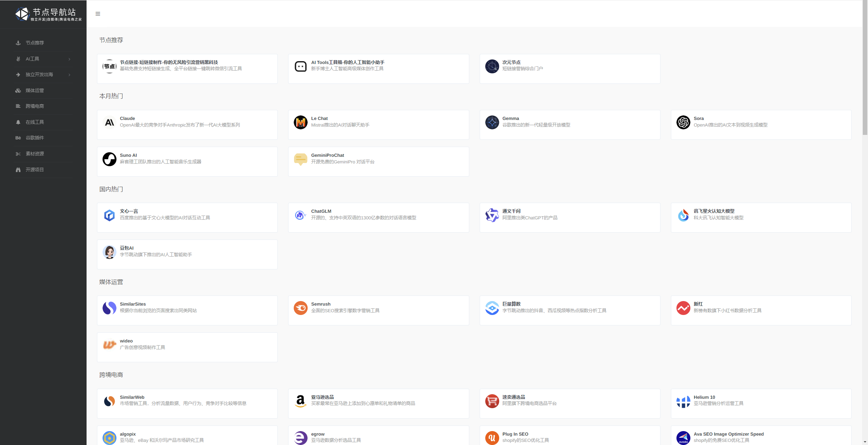The image size is (868, 445).
Task: Toggle the hamburger sidebar menu
Action: coord(98,14)
